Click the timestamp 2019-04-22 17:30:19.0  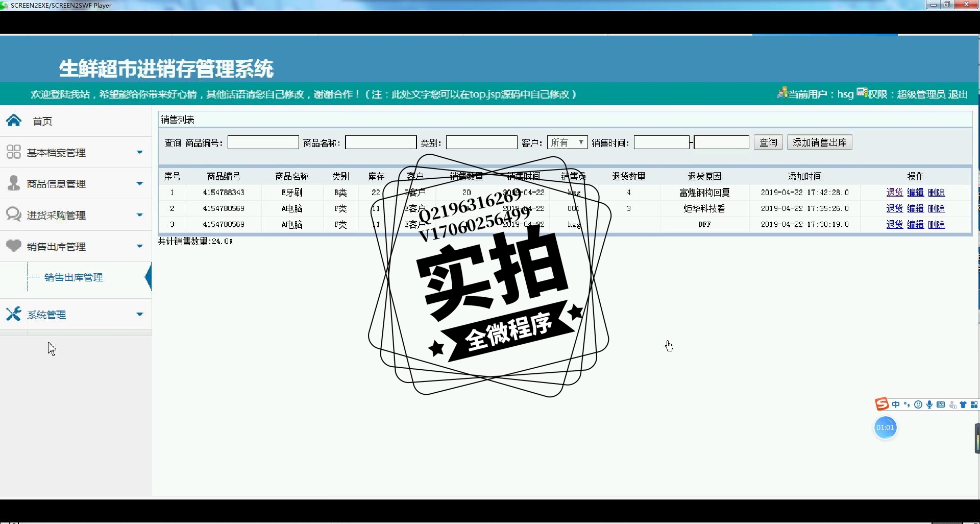805,224
